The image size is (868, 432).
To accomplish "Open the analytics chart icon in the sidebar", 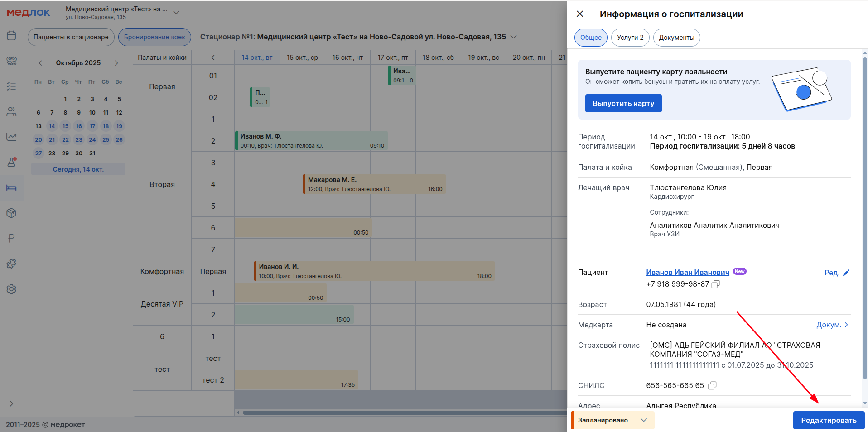I will [11, 137].
